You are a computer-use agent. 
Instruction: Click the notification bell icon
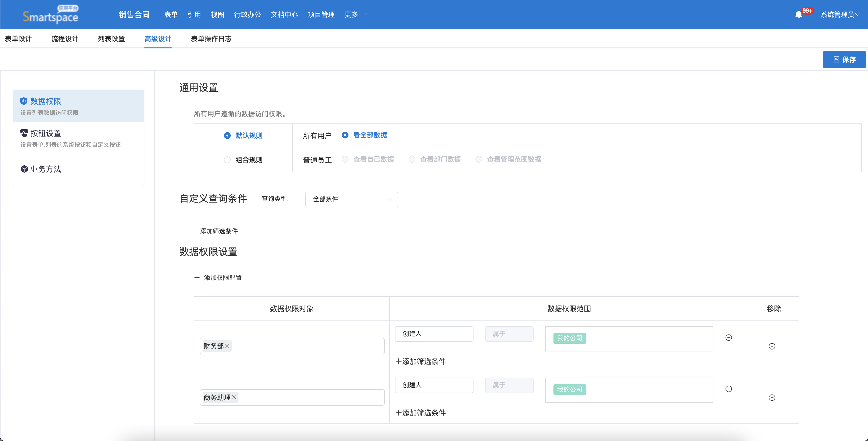tap(798, 15)
